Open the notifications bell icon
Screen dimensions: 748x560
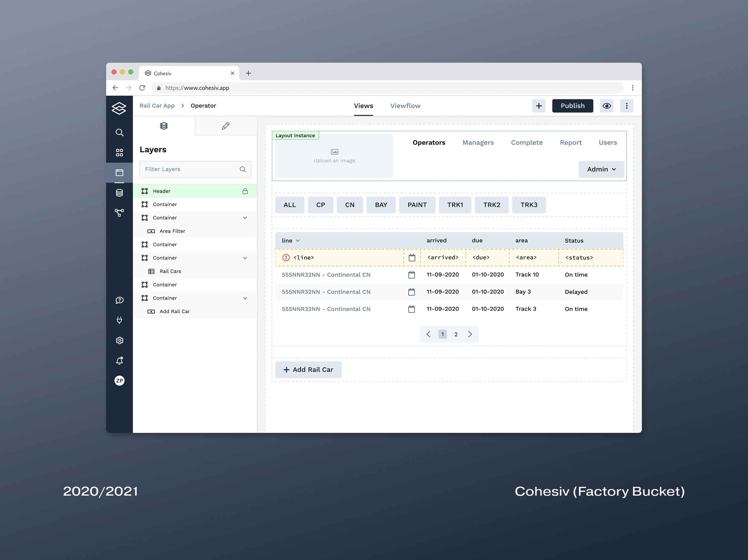coord(119,361)
